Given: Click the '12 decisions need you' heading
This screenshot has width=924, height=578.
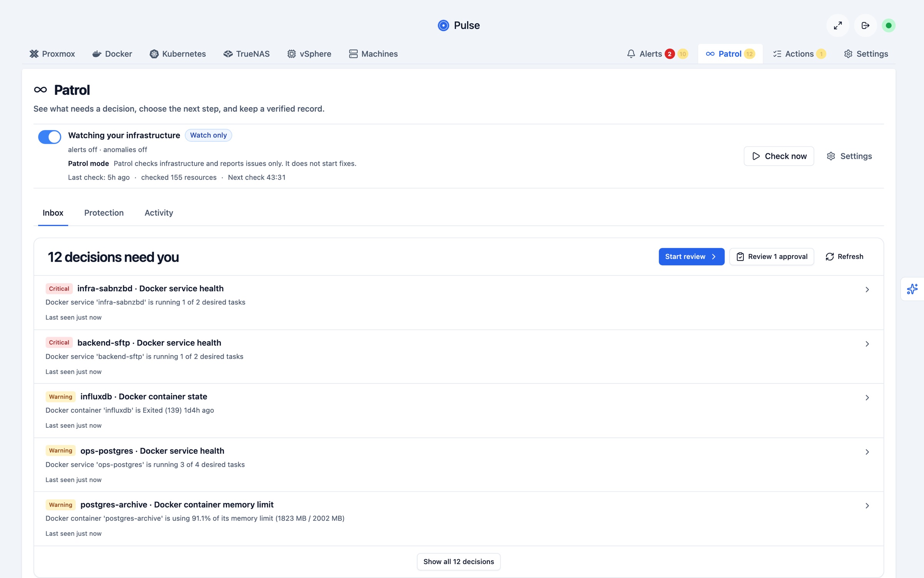Looking at the screenshot, I should point(113,257).
